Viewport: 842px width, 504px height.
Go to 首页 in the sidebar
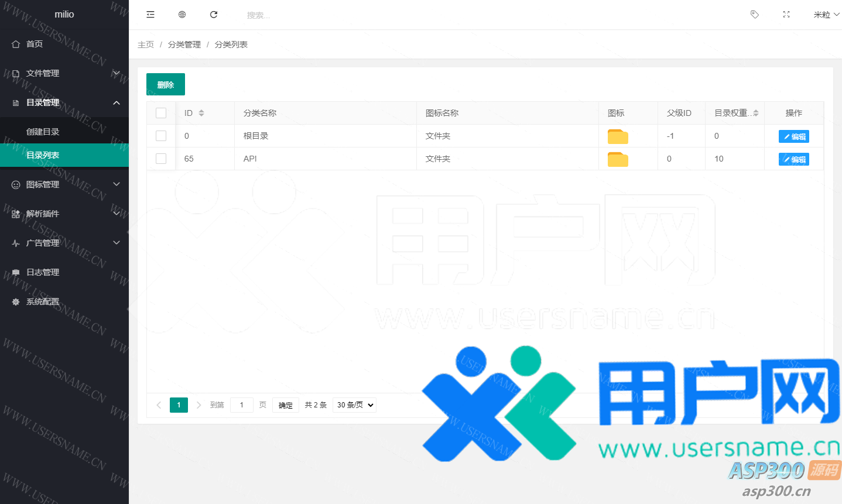point(35,44)
